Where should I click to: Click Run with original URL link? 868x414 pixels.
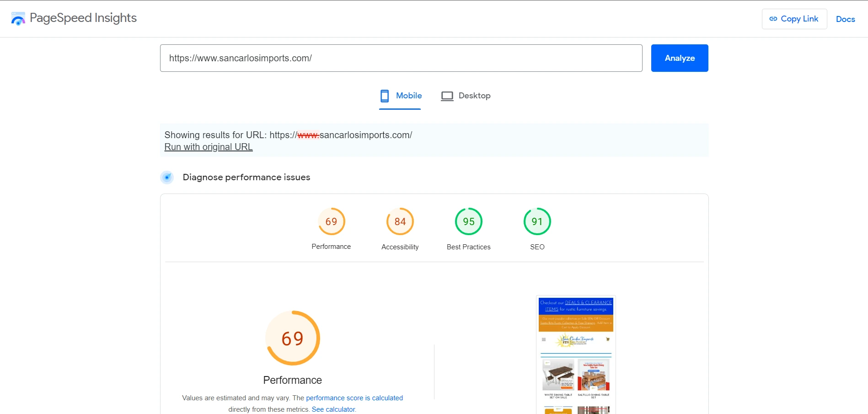point(209,147)
